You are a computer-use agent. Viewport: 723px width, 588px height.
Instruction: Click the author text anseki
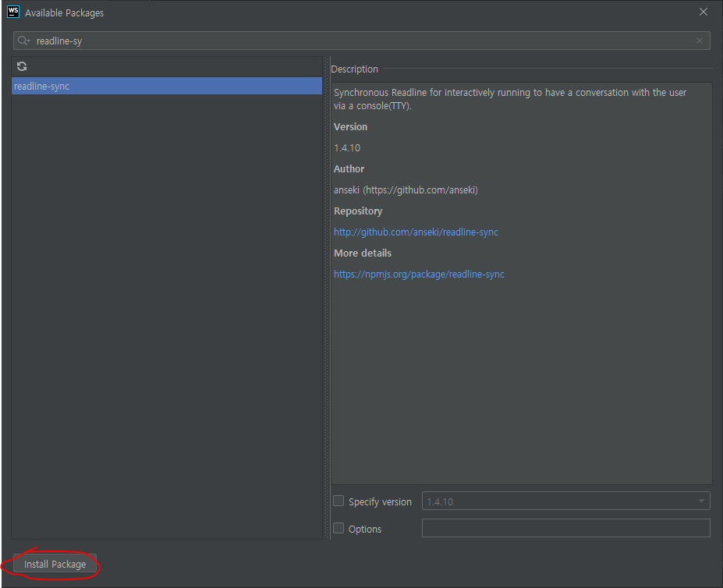[406, 190]
